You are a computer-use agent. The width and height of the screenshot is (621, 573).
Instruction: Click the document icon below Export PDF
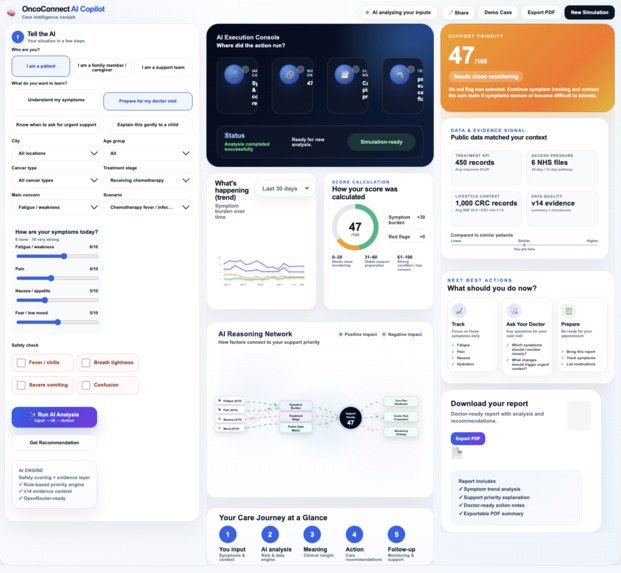(x=457, y=453)
